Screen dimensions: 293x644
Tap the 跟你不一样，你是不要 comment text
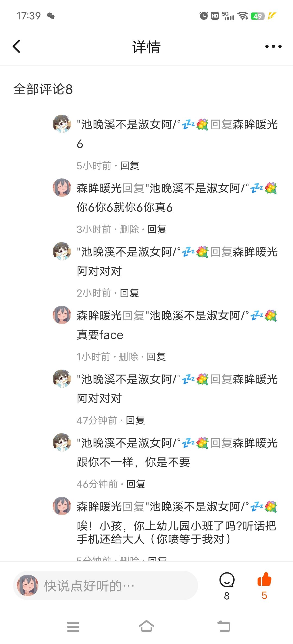pyautogui.click(x=133, y=462)
